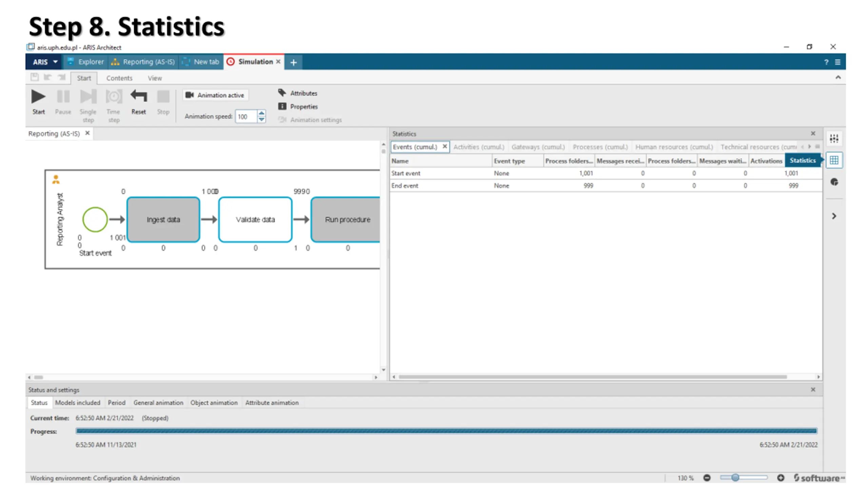
Task: Click the pie chart icon in right sidebar
Action: tap(834, 182)
